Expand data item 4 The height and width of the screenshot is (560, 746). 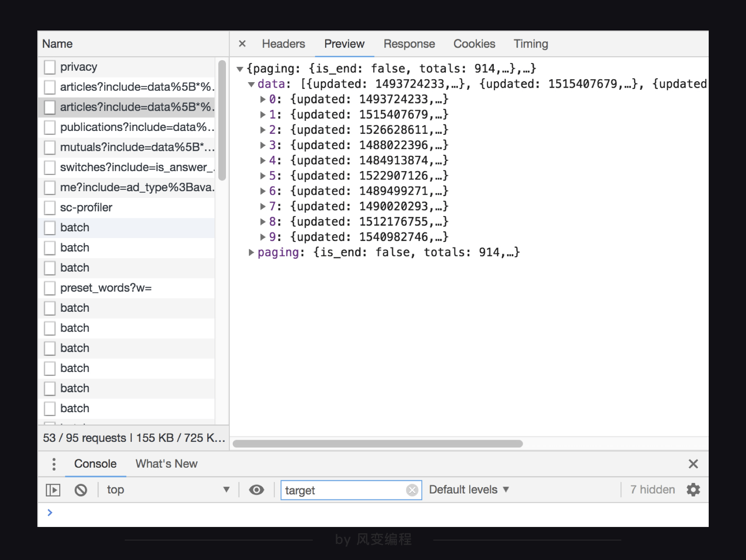263,161
